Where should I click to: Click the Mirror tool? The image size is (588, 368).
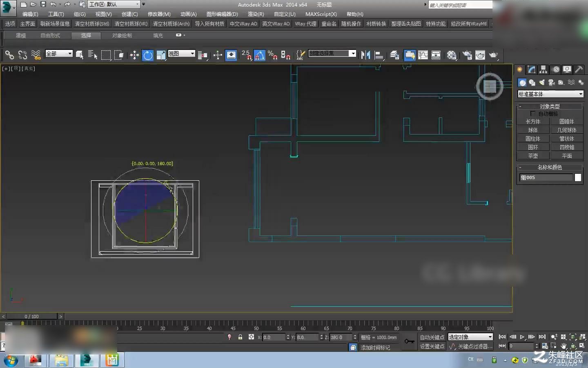[365, 55]
